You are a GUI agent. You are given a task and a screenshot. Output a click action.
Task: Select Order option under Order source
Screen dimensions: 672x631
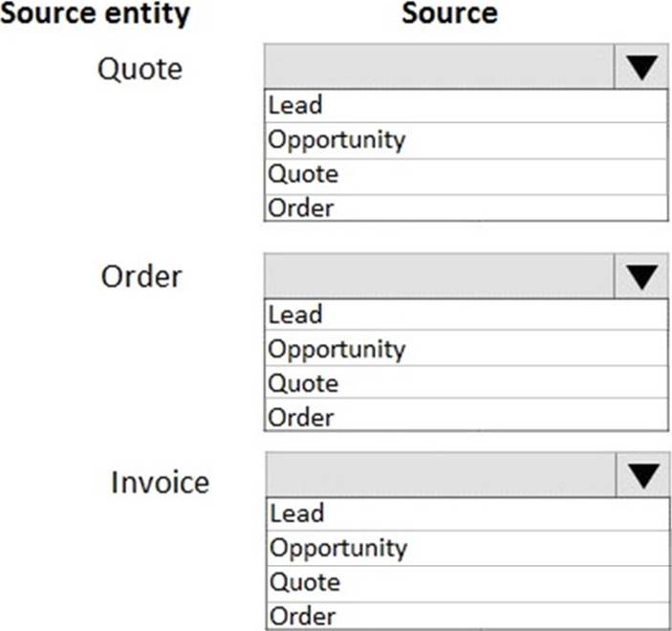click(x=466, y=417)
